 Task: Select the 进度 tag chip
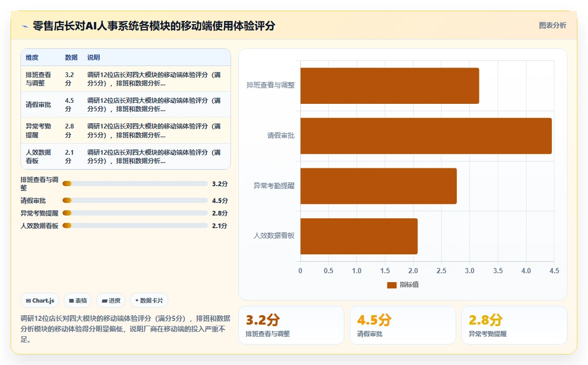click(111, 300)
